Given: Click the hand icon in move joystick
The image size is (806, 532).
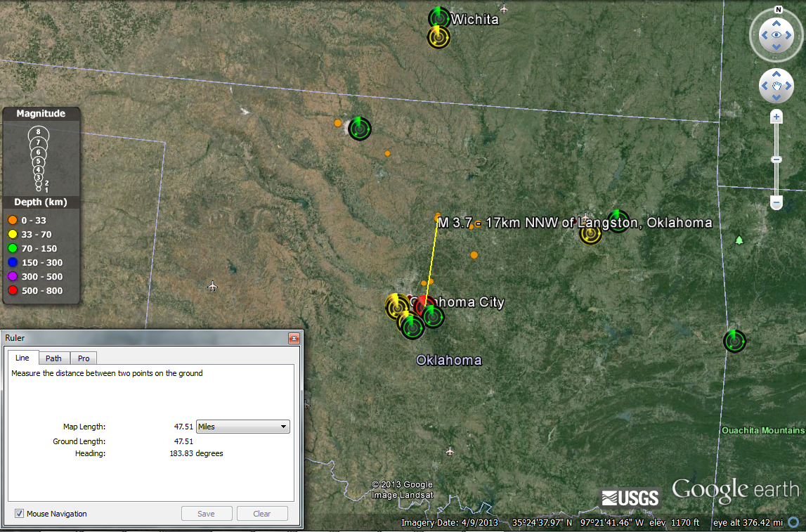Looking at the screenshot, I should (776, 86).
